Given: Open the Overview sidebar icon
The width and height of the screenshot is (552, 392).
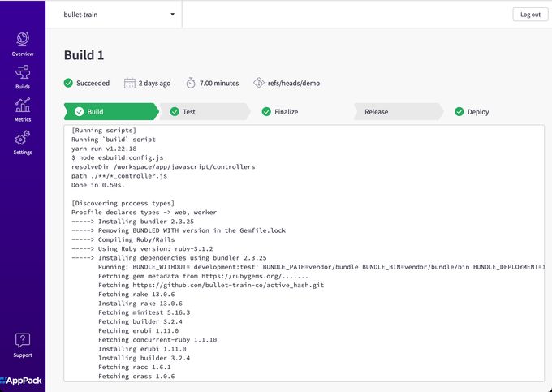Looking at the screenshot, I should (x=23, y=40).
